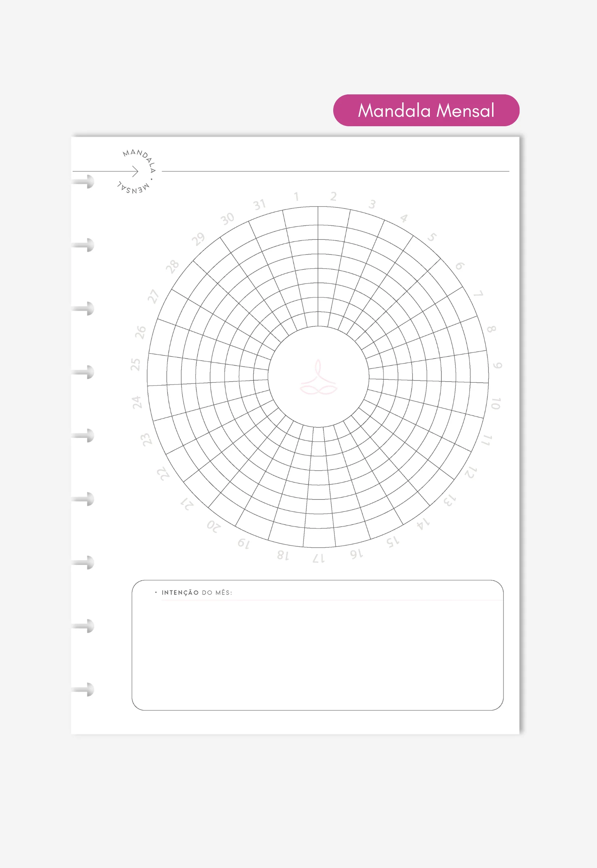Click day number 16 on mandala
This screenshot has height=868, width=597.
click(356, 554)
